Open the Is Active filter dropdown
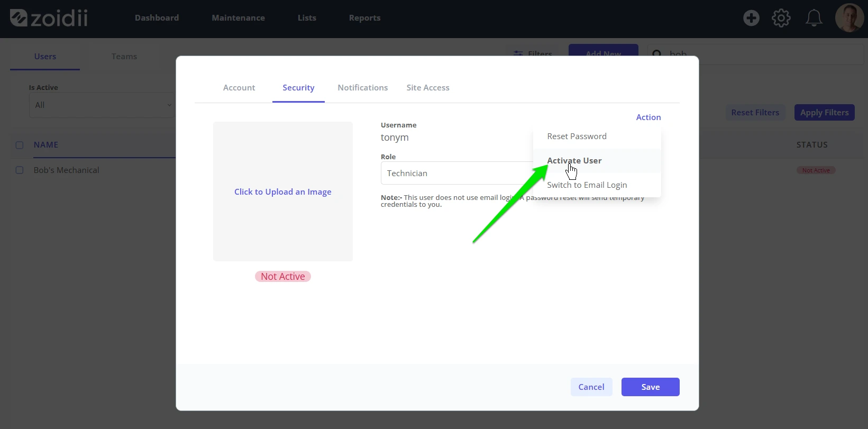Screen dimensions: 868x429 click(102, 105)
